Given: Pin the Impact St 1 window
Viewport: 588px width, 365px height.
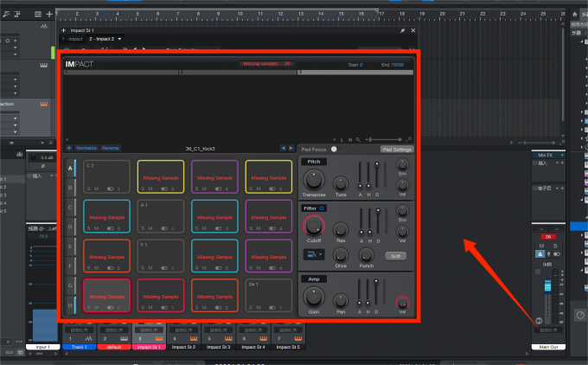Looking at the screenshot, I should tap(402, 30).
